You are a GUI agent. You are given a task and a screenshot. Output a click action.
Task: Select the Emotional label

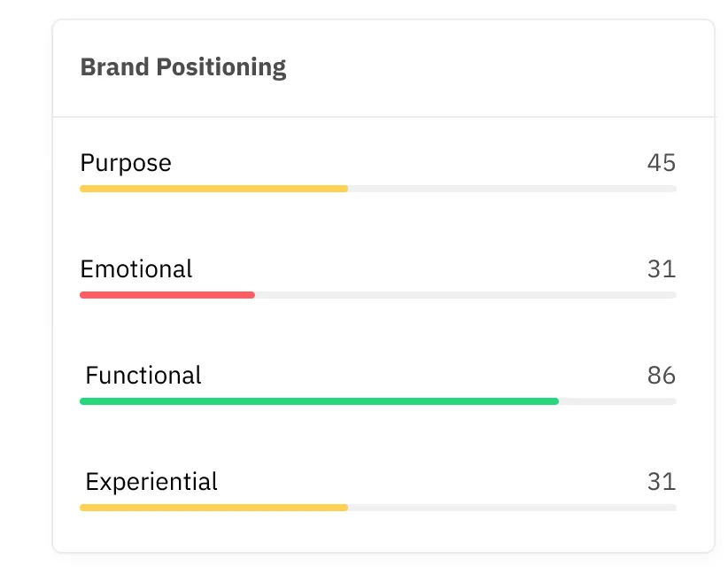tap(136, 268)
